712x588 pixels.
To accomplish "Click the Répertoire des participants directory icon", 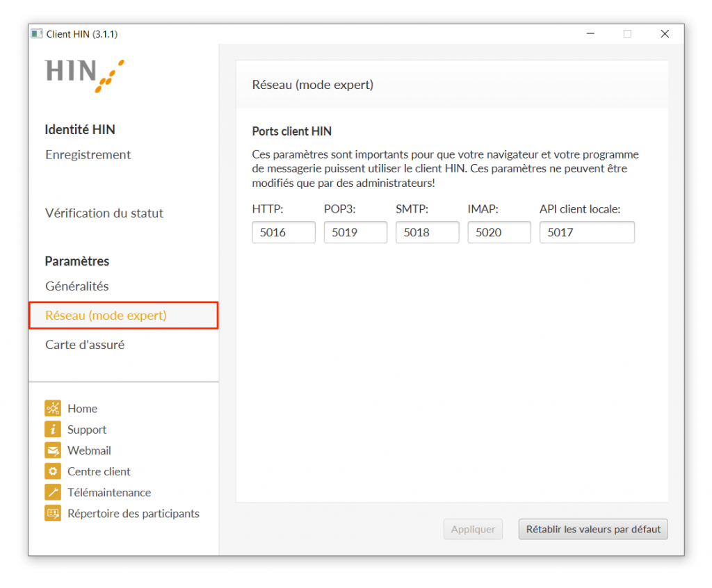I will [53, 513].
